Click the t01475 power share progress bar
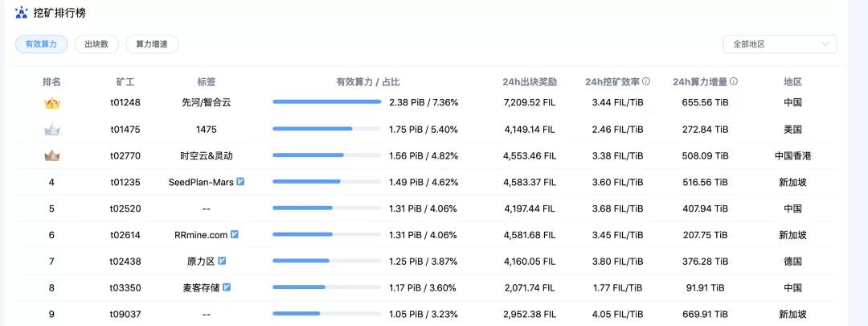Viewport: 868px width, 326px height. (x=326, y=129)
